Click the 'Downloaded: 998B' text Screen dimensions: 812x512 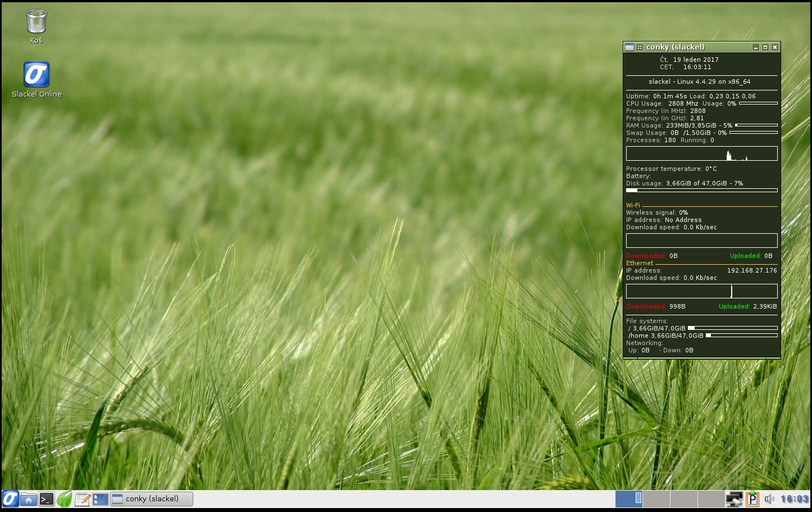(x=656, y=306)
